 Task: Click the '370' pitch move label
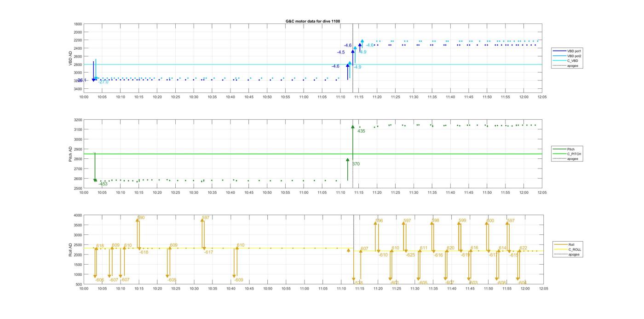(x=356, y=164)
